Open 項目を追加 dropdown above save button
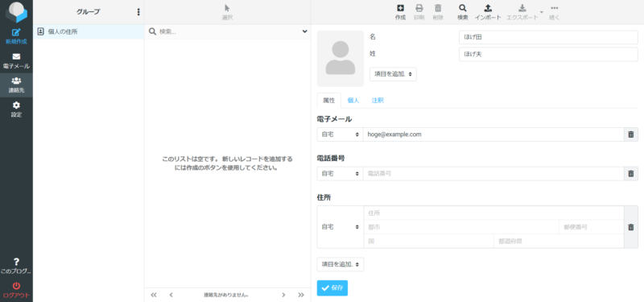The image size is (644, 302). [x=340, y=264]
